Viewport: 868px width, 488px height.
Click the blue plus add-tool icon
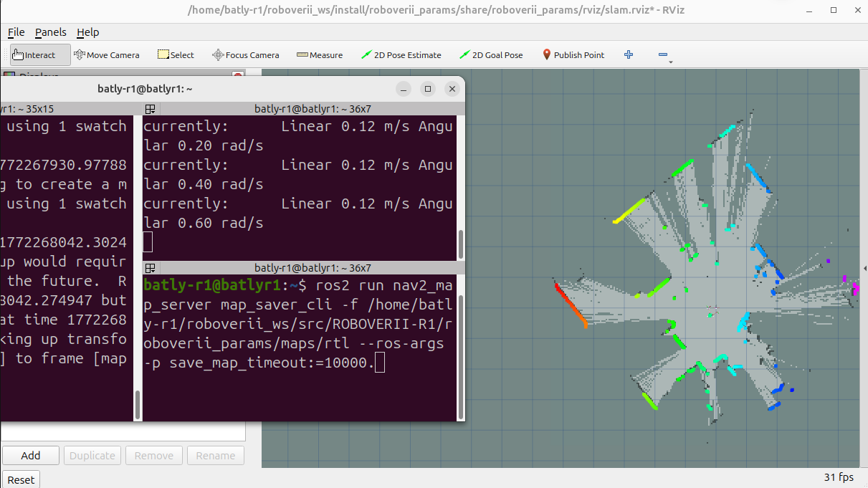coord(629,54)
